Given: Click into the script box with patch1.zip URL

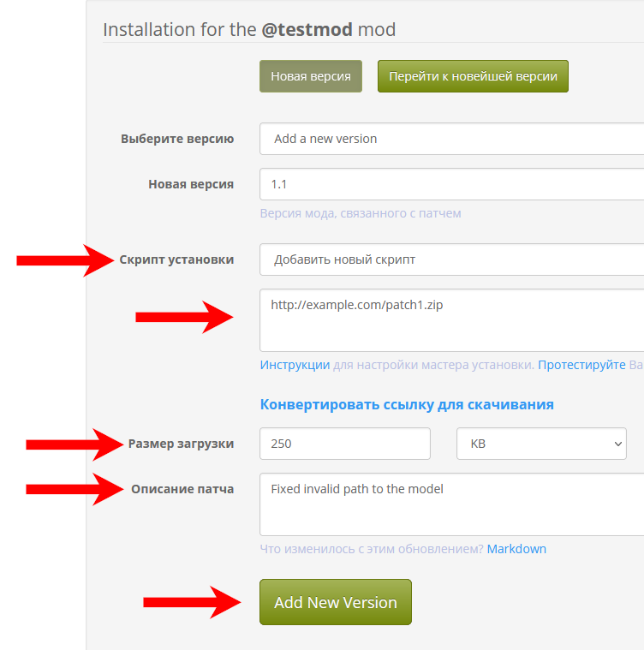Looking at the screenshot, I should point(451,320).
